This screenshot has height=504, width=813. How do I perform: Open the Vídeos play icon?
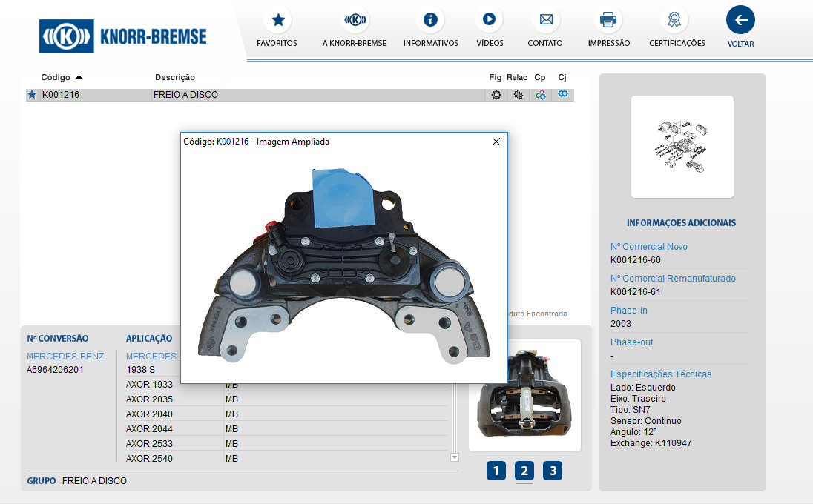point(489,20)
